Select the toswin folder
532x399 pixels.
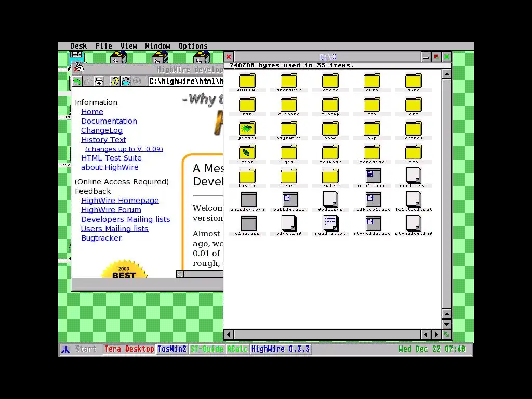247,178
